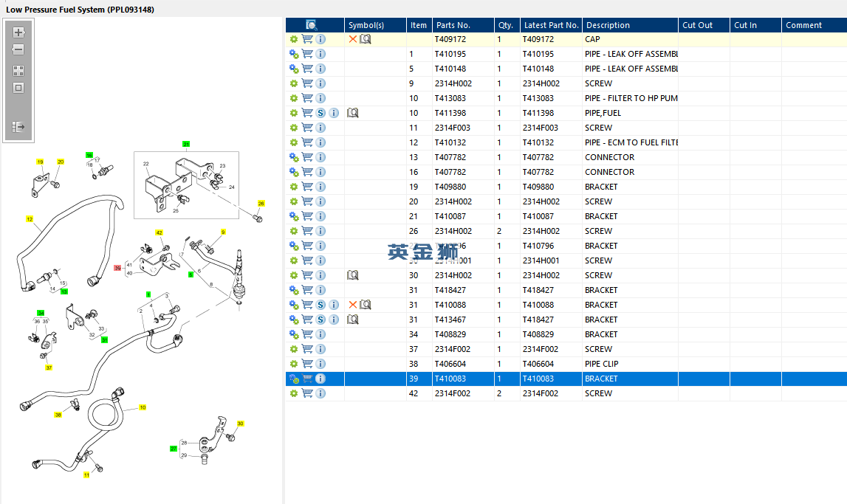Viewport: 847px width, 504px height.
Task: Open info for PIPE,FUEL T411398
Action: [x=334, y=113]
